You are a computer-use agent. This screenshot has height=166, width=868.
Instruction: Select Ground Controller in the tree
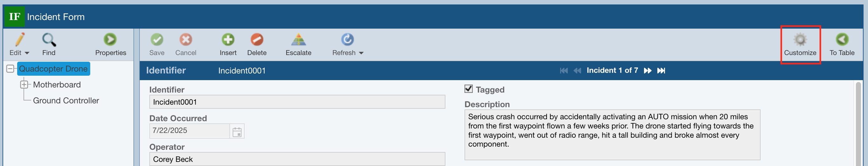66,100
